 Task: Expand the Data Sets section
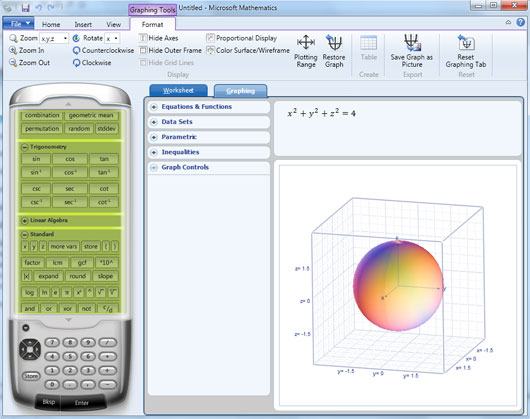[x=154, y=122]
